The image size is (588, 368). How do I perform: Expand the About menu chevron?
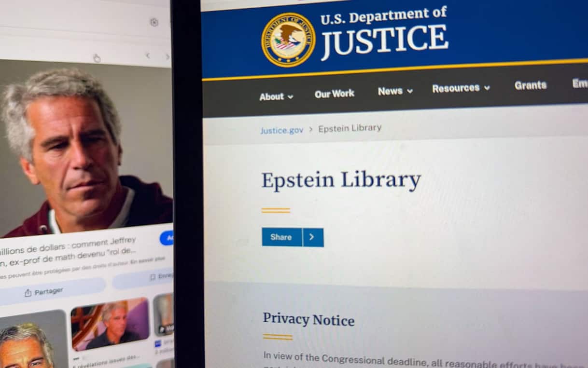[x=291, y=96]
